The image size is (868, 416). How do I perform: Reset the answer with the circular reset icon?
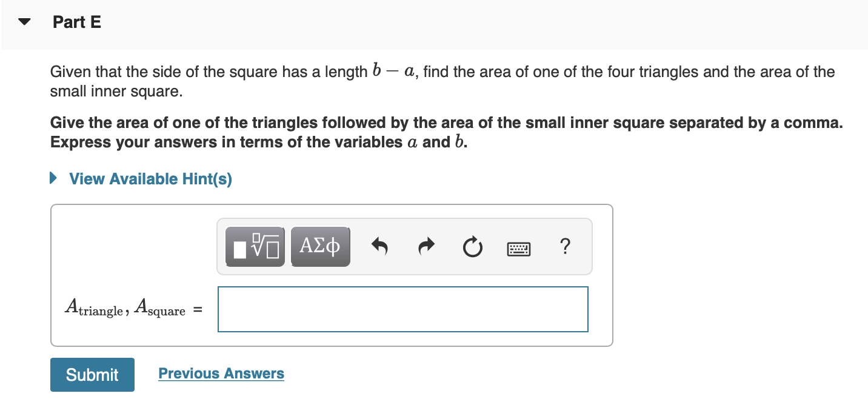coord(472,246)
